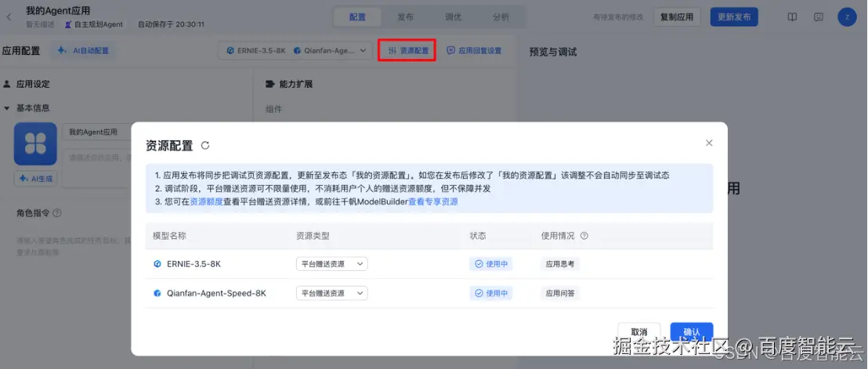Open the 查看专享资源 link

click(x=433, y=202)
